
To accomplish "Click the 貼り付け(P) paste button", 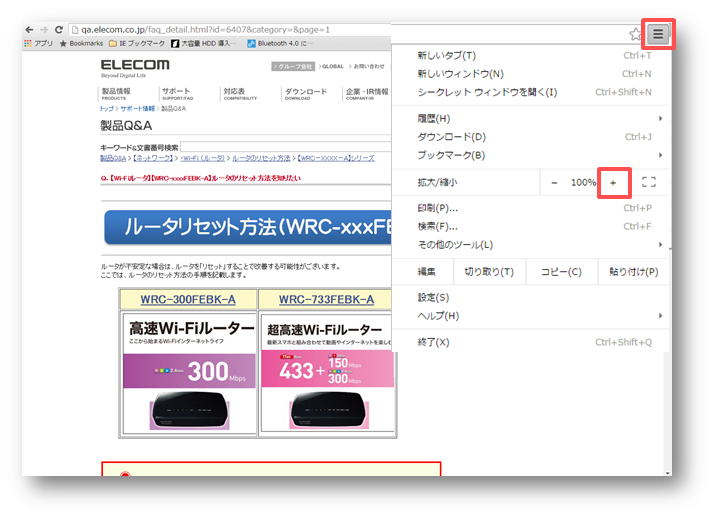I will (x=633, y=272).
